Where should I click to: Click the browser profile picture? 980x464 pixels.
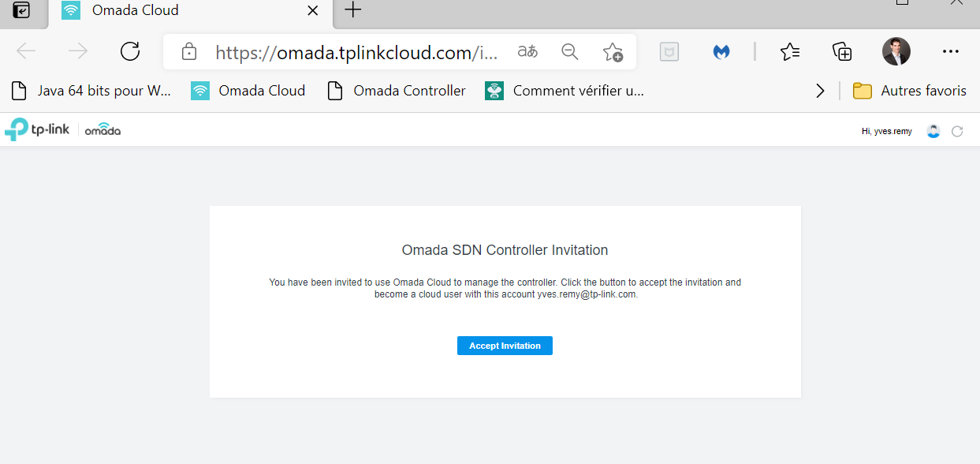(x=896, y=52)
